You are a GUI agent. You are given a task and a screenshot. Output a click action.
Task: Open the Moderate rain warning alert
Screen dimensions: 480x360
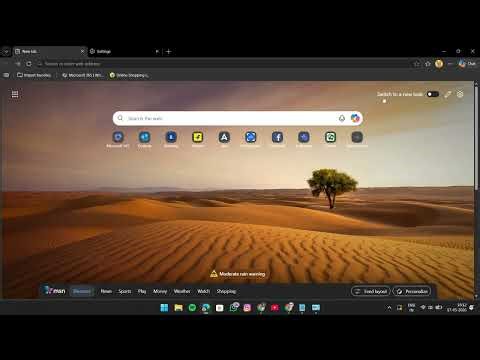coord(238,274)
